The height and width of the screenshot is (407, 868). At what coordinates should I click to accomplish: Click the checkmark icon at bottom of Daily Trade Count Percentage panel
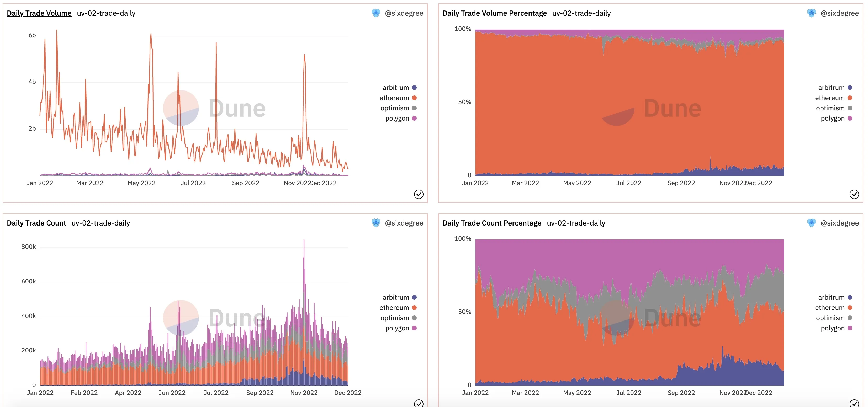[x=854, y=403]
